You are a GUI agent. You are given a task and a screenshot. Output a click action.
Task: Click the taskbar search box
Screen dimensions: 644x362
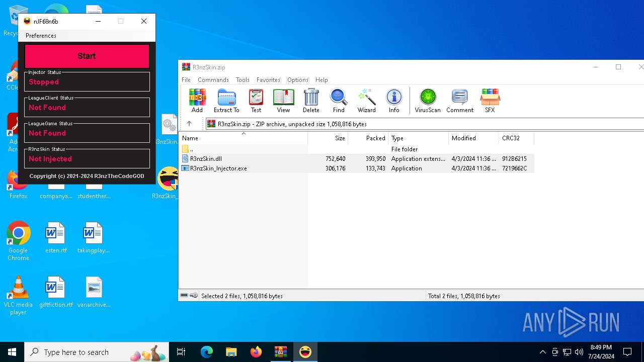[x=98, y=352]
